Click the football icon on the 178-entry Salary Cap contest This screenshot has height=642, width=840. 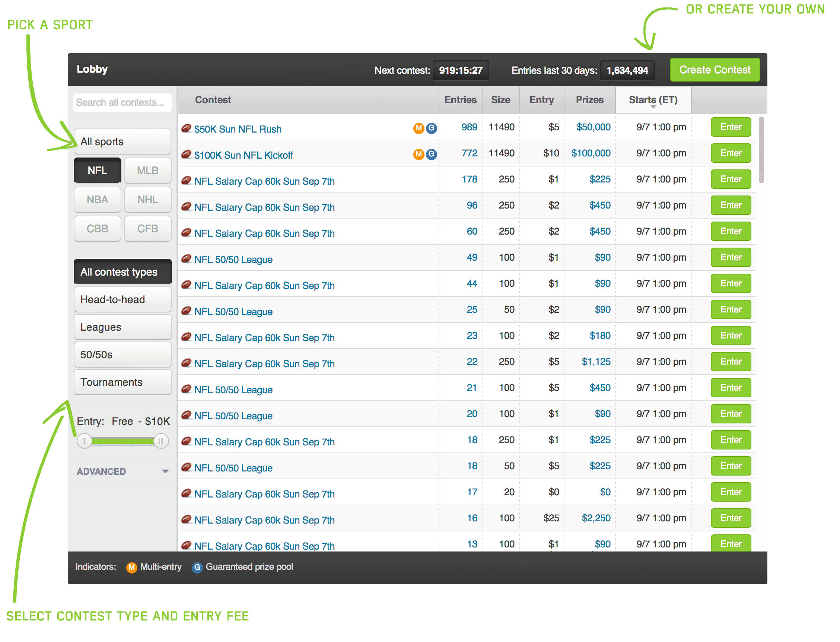pyautogui.click(x=186, y=180)
